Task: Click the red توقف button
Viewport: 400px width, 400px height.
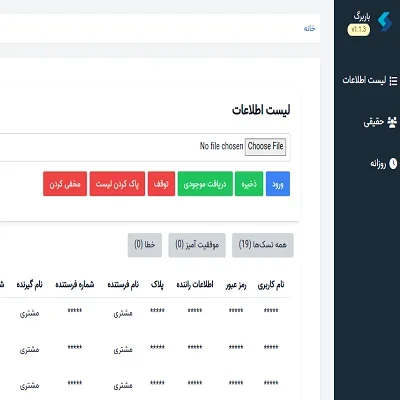Action: click(161, 184)
